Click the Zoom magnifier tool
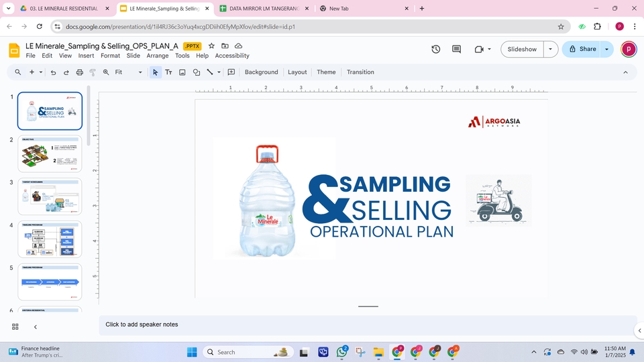This screenshot has width=644, height=362. click(x=106, y=72)
